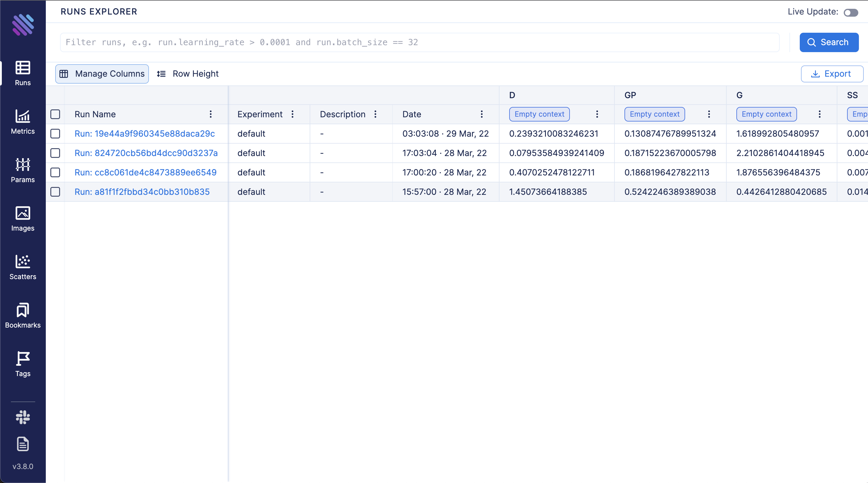The width and height of the screenshot is (868, 483).
Task: Click Empty context tag under GP
Action: click(x=654, y=114)
